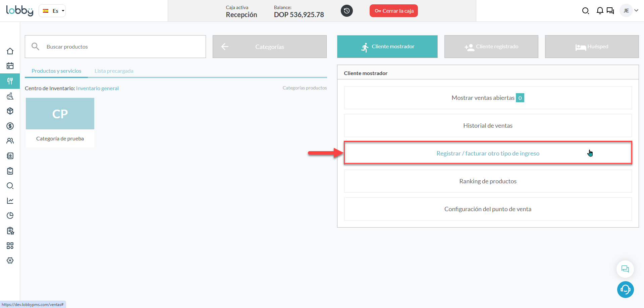Select the Cliente mostrador tab

tap(387, 47)
